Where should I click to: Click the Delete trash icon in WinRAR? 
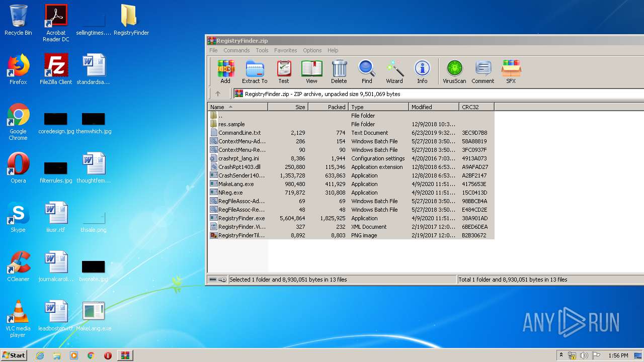(x=339, y=72)
